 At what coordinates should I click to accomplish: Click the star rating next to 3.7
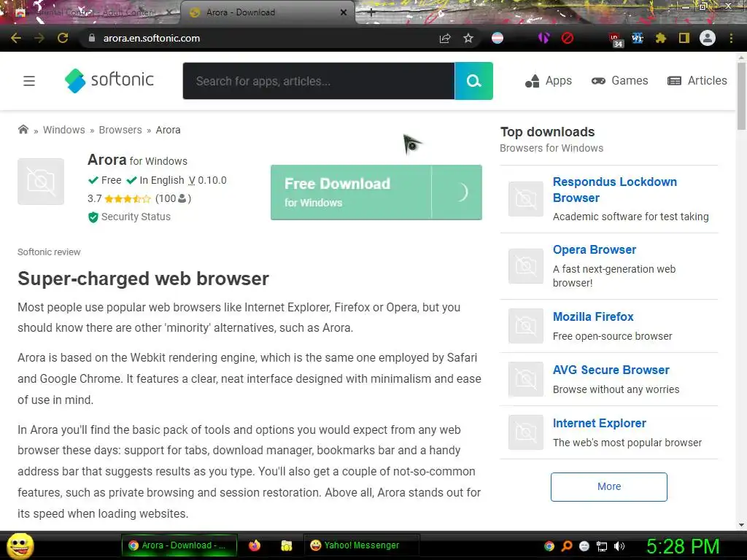127,199
